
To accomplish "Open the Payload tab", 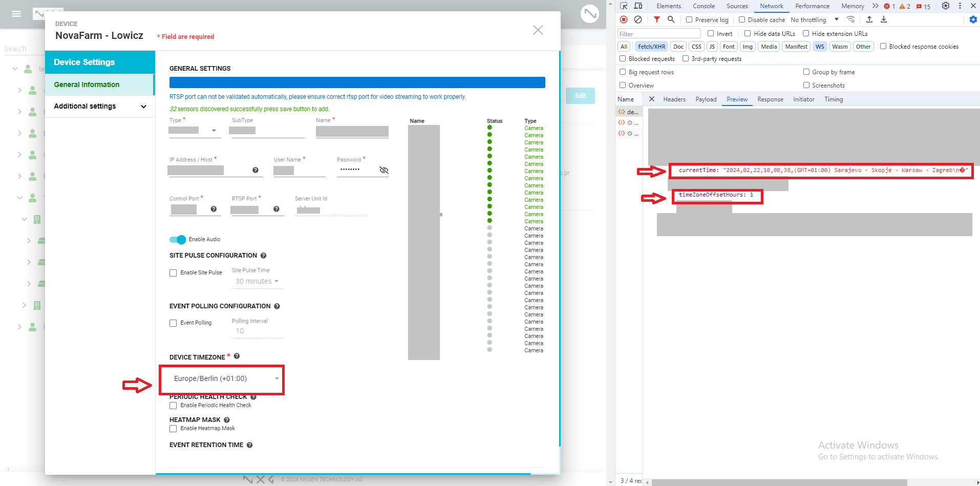I will pos(706,99).
